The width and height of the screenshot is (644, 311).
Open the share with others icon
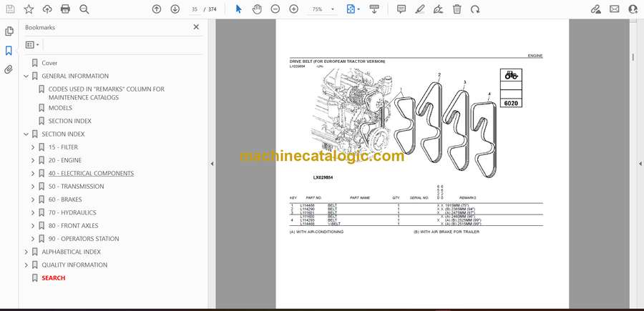(633, 9)
